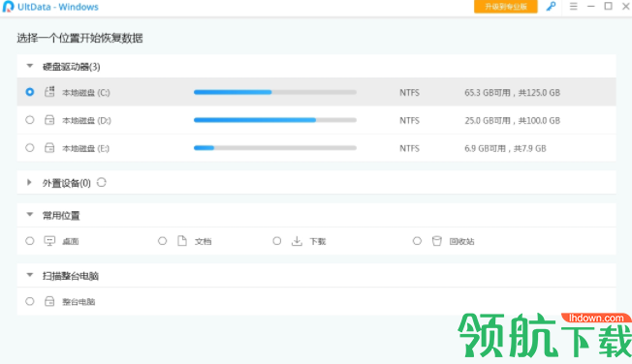Click the downloads arrow icon
The image size is (632, 364).
(297, 241)
